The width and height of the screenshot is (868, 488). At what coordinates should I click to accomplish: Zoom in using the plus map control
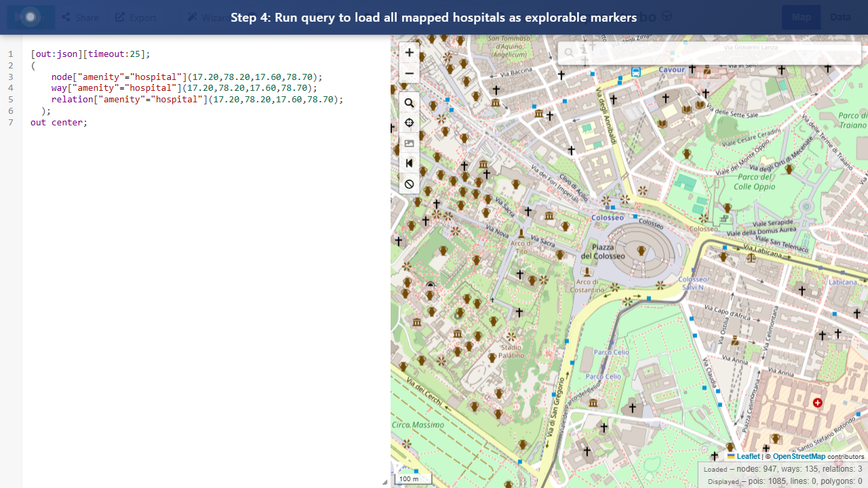pyautogui.click(x=409, y=52)
